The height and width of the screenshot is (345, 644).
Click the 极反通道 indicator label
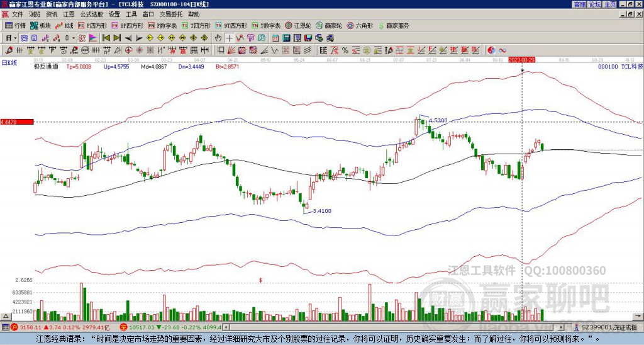pyautogui.click(x=46, y=67)
